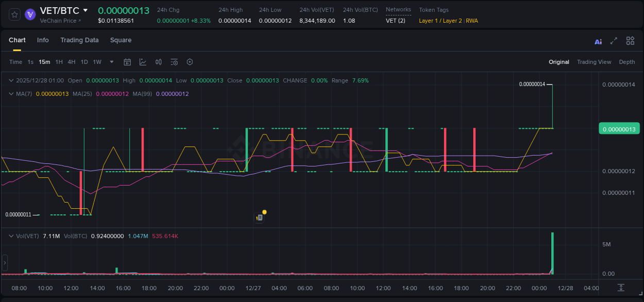Change the chart style type
The width and height of the screenshot is (644, 302).
[x=143, y=62]
